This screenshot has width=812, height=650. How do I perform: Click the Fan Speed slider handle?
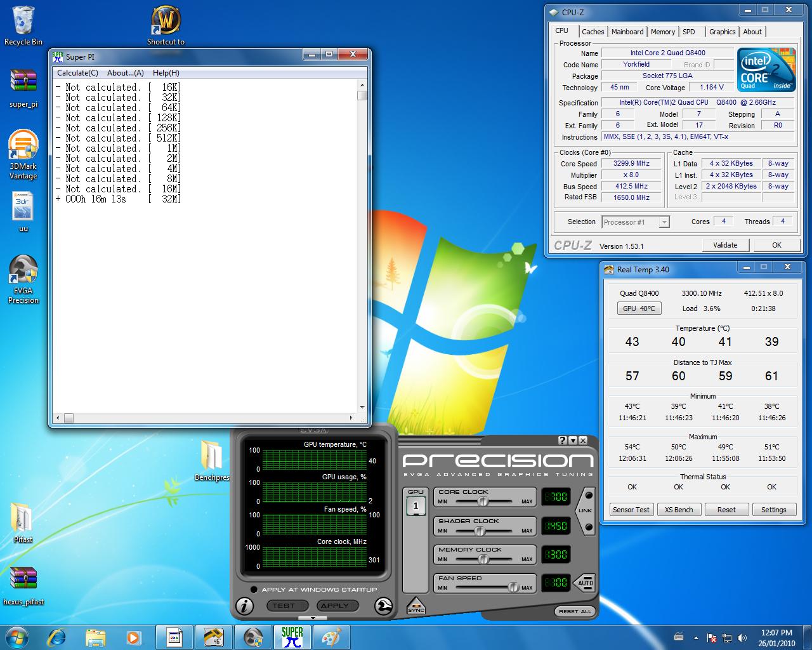(513, 588)
